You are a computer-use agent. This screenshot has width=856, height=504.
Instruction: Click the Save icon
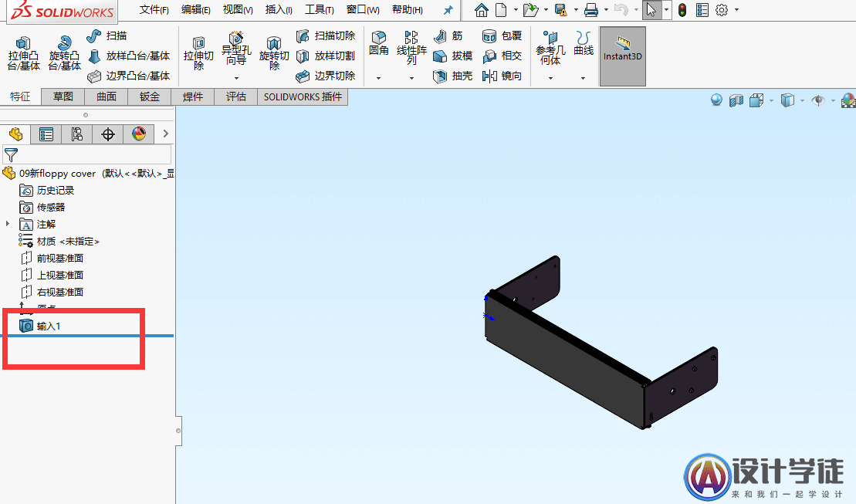(560, 10)
